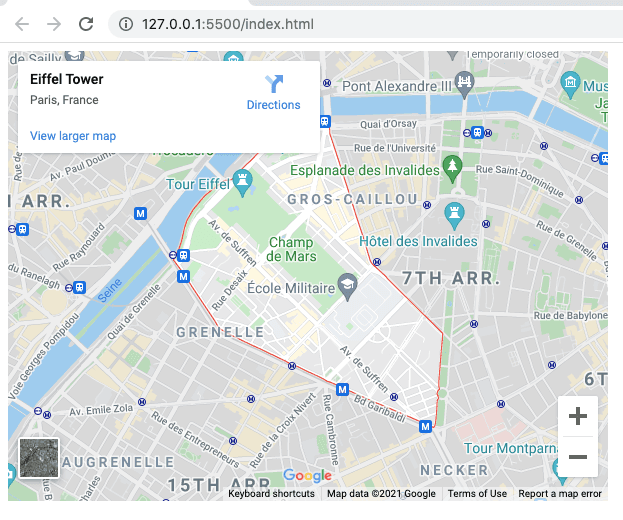This screenshot has width=623, height=520.
Task: Open Keyboard shortcuts in map footer
Action: 271,493
